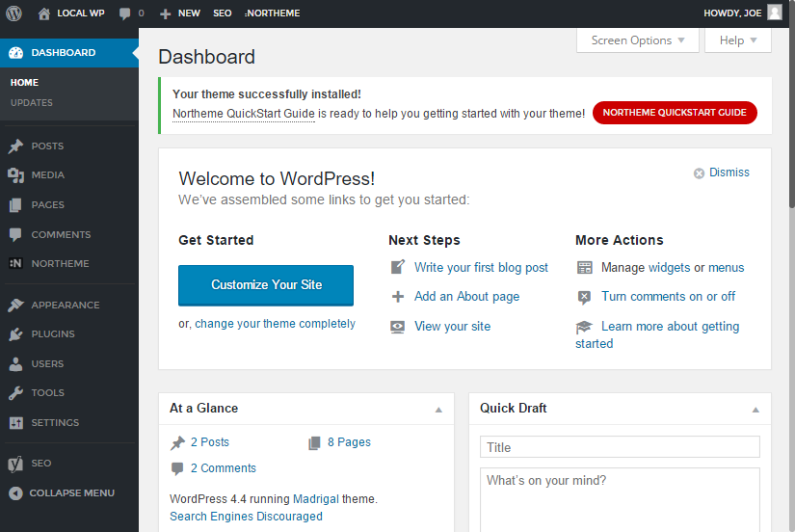Open Media library sidebar icon
The width and height of the screenshot is (795, 532).
(15, 175)
